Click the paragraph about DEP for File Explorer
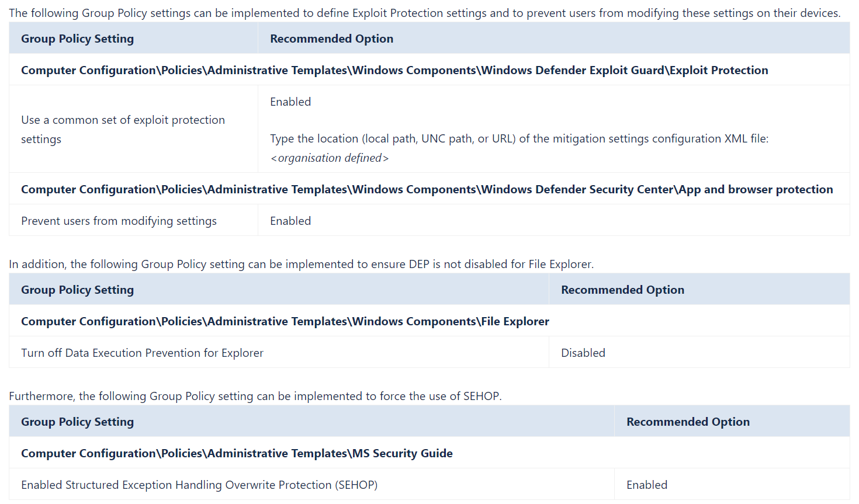859x504 pixels. point(301,264)
